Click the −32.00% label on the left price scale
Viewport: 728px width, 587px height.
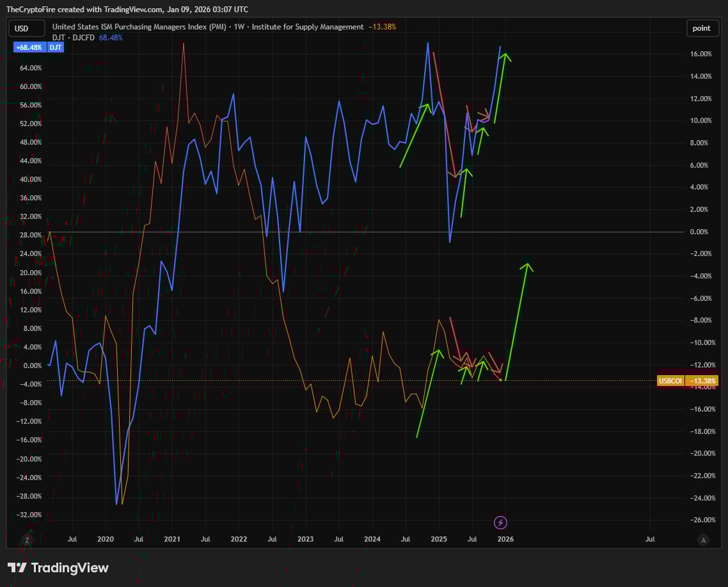29,515
